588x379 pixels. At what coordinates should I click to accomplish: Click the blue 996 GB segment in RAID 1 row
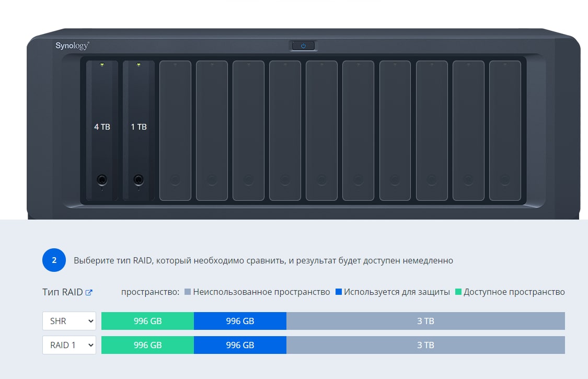(240, 345)
